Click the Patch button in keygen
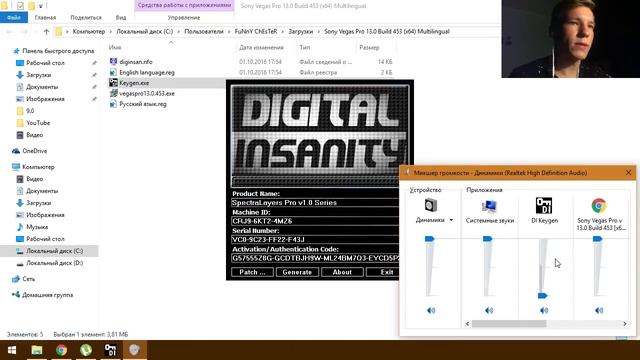The image size is (640, 360). tap(252, 272)
